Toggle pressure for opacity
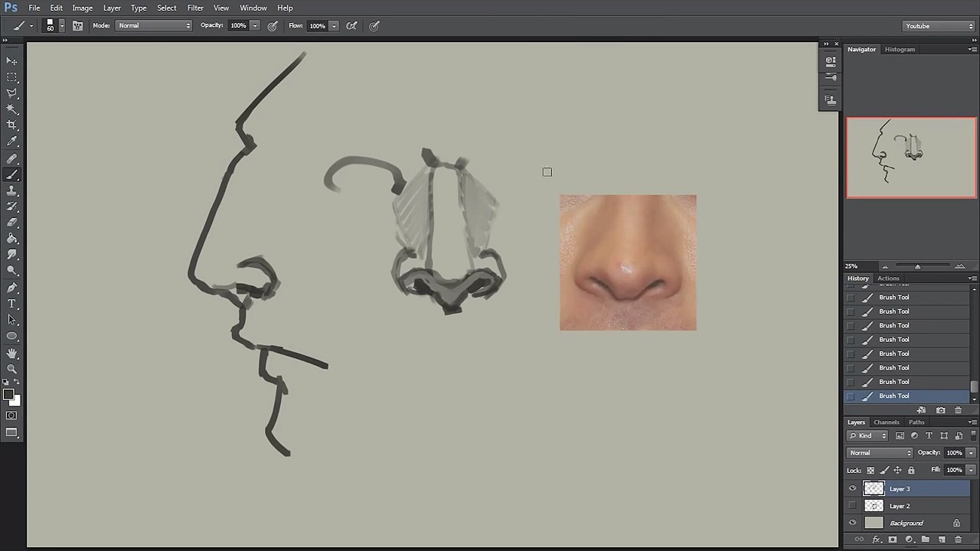The width and height of the screenshot is (980, 551). pos(273,26)
